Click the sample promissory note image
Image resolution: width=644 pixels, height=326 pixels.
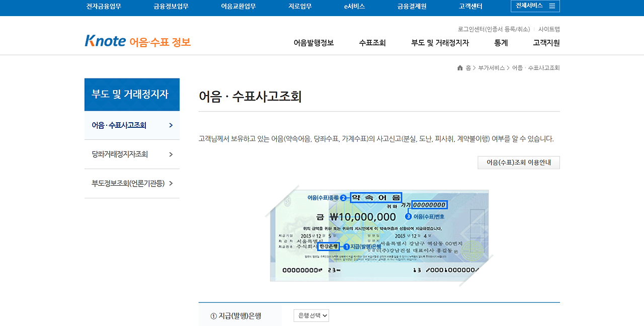point(379,235)
